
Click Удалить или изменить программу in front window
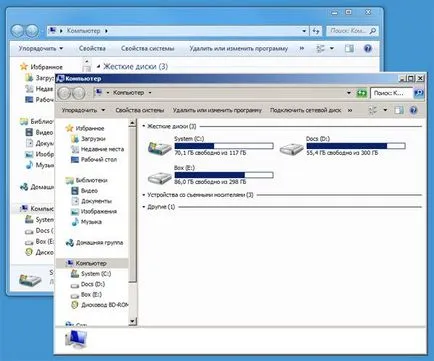pyautogui.click(x=217, y=110)
